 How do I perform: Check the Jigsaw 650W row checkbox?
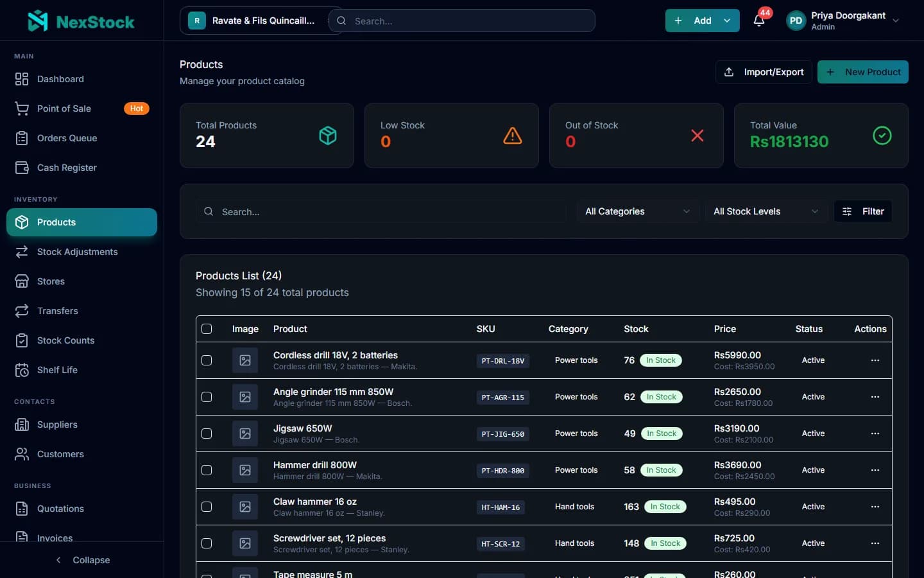click(207, 433)
